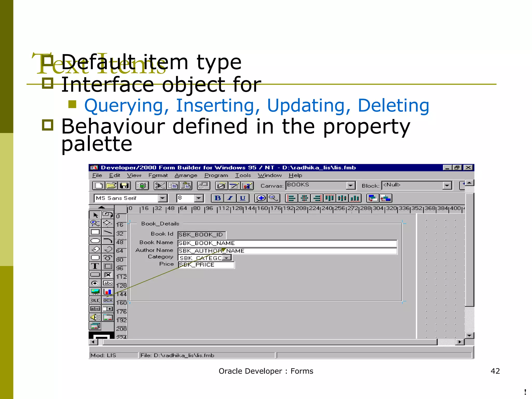Image resolution: width=532 pixels, height=399 pixels.
Task: Select the Text (T) boilerplate tool
Action: click(x=95, y=266)
